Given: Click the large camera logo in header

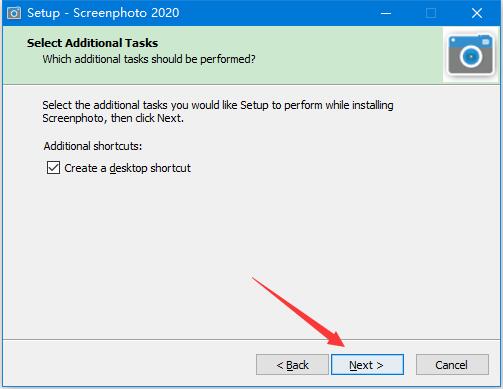Looking at the screenshot, I should click(471, 54).
